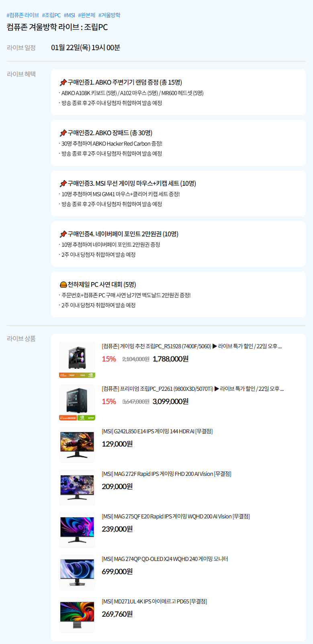The height and width of the screenshot is (644, 313).
Task: Click the pin icon beside 구매인증4 네이버페이
Action: pyautogui.click(x=63, y=234)
